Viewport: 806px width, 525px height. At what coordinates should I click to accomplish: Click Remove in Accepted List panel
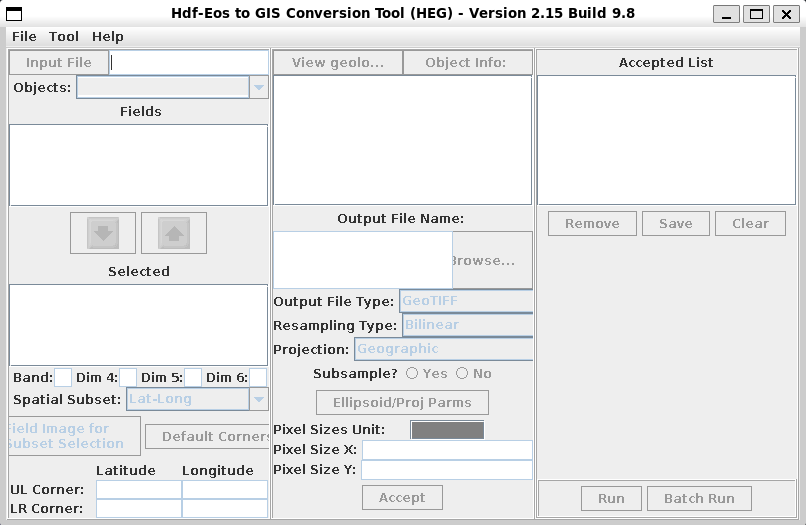pyautogui.click(x=592, y=224)
